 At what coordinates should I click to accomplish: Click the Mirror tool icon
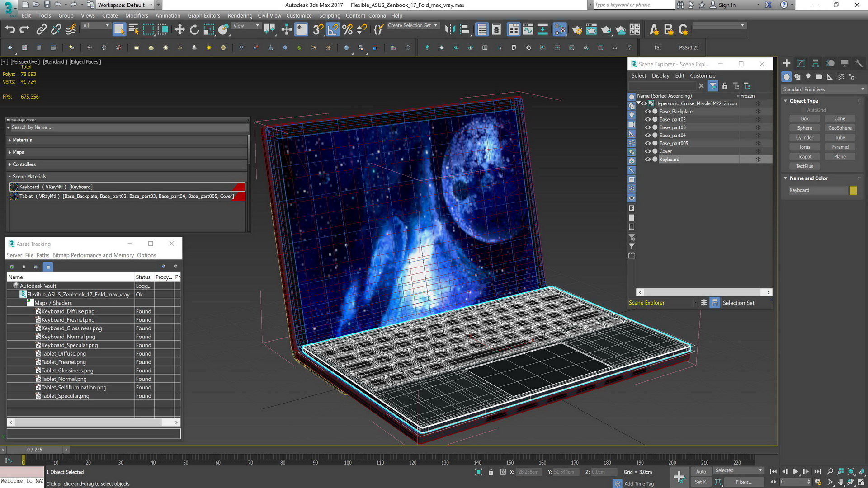[x=450, y=30]
